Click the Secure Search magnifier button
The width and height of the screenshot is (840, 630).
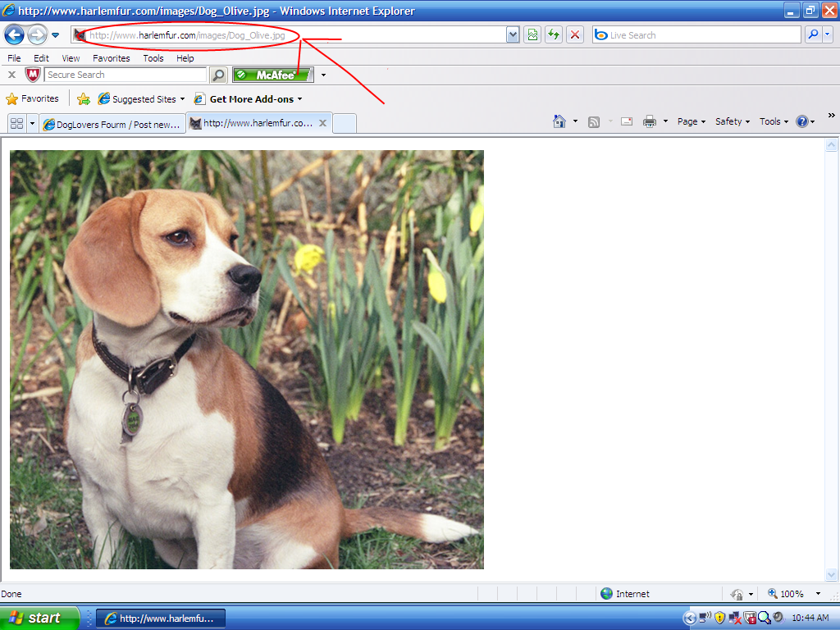(217, 74)
